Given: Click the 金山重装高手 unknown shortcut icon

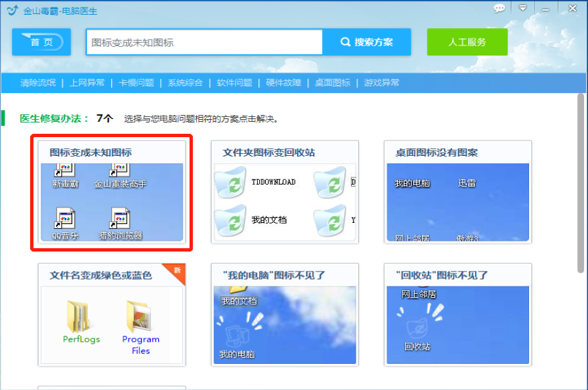Looking at the screenshot, I should pyautogui.click(x=119, y=170).
